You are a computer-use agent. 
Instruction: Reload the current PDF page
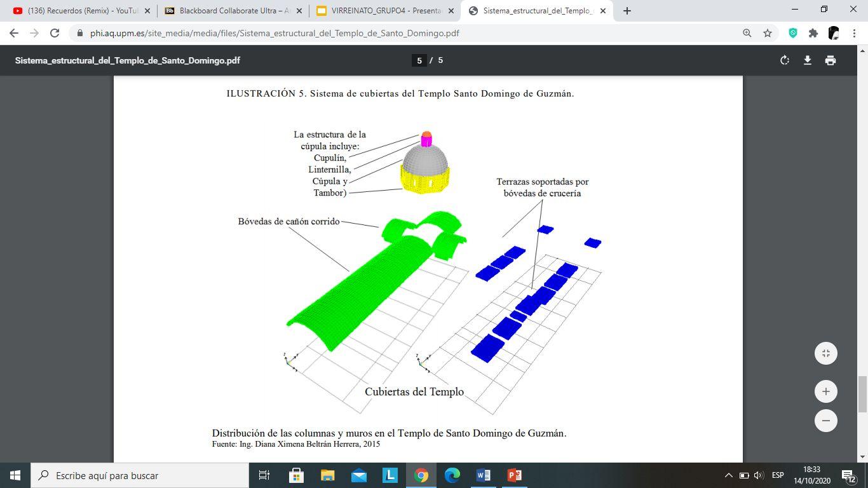click(x=55, y=33)
